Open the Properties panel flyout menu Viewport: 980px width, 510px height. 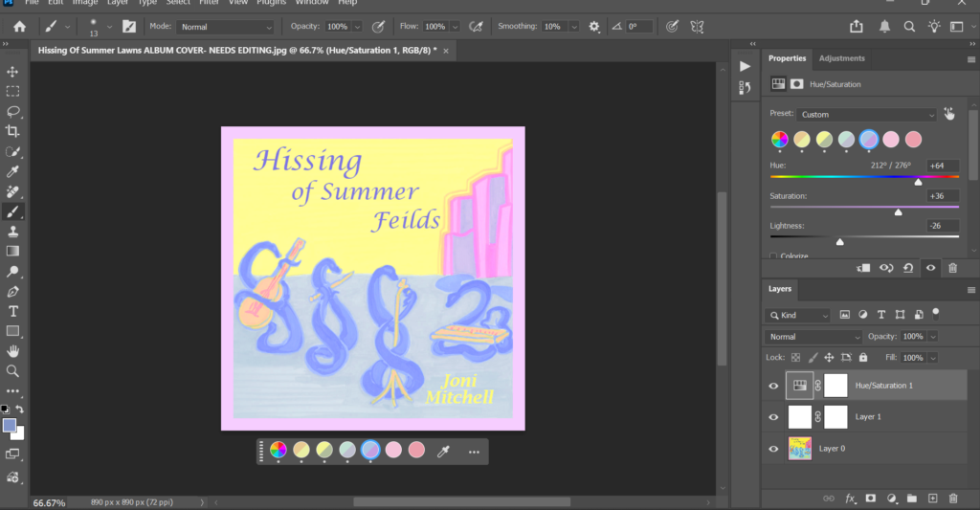970,59
